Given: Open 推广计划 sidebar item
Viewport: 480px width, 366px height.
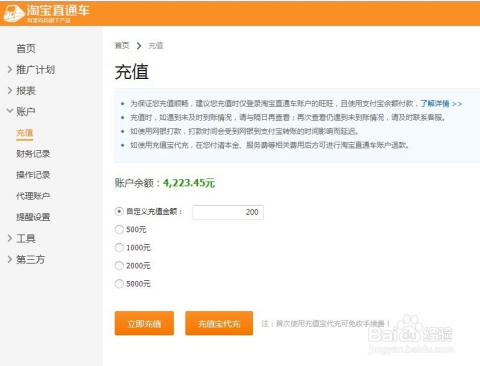Looking at the screenshot, I should coord(35,70).
